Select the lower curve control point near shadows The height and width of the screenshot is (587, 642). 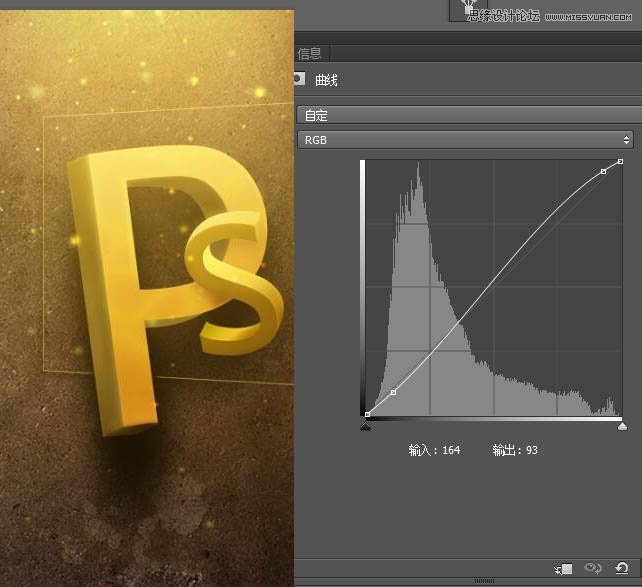point(393,392)
